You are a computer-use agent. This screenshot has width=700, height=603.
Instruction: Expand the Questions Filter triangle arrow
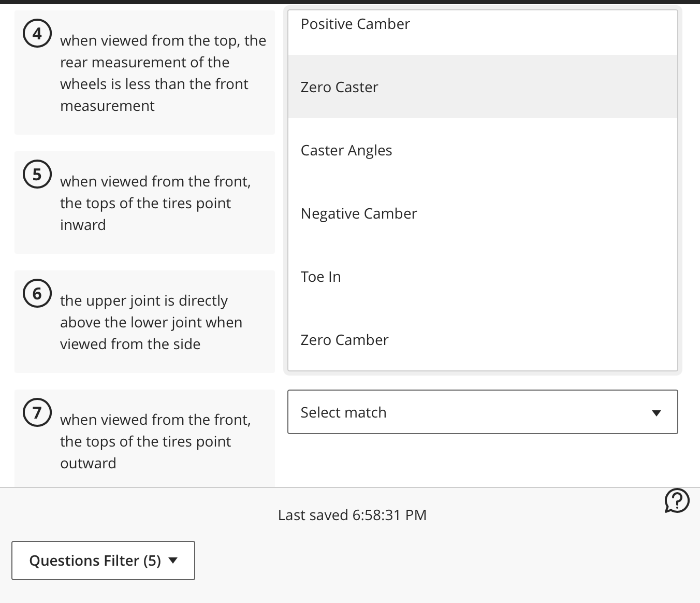point(173,561)
